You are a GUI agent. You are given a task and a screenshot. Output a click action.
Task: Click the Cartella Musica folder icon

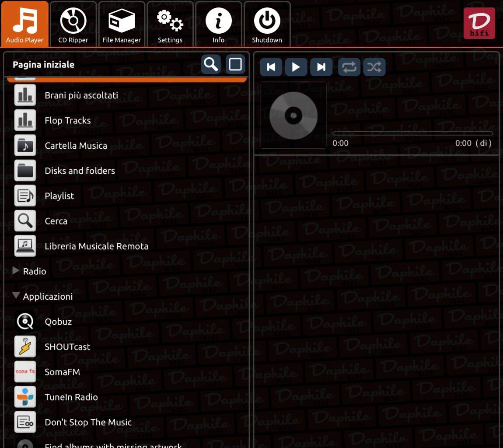click(x=25, y=145)
